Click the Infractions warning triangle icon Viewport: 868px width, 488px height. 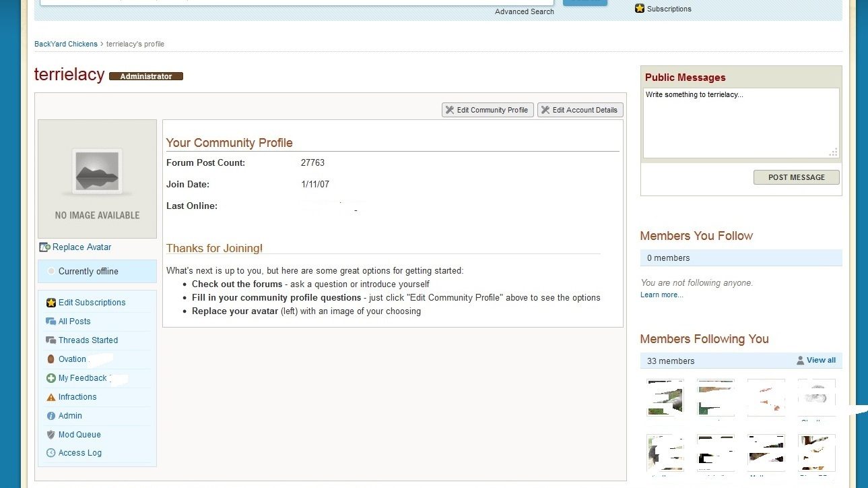click(51, 397)
